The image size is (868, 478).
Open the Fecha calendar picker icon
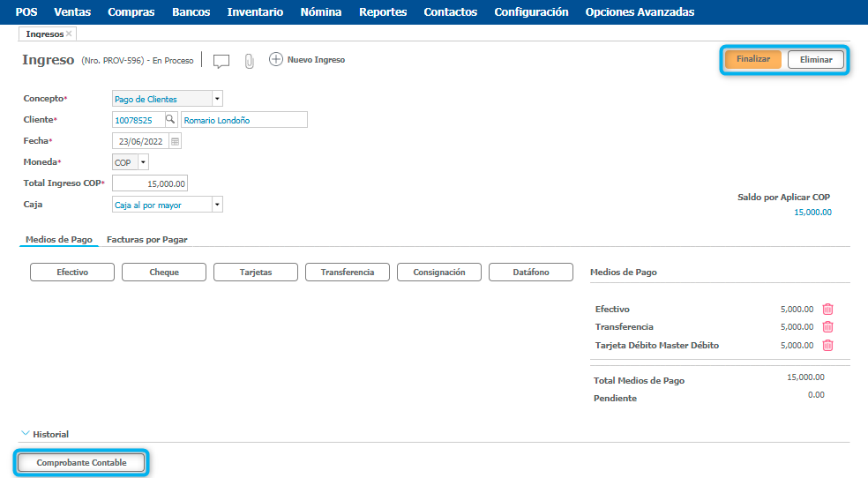(x=175, y=141)
